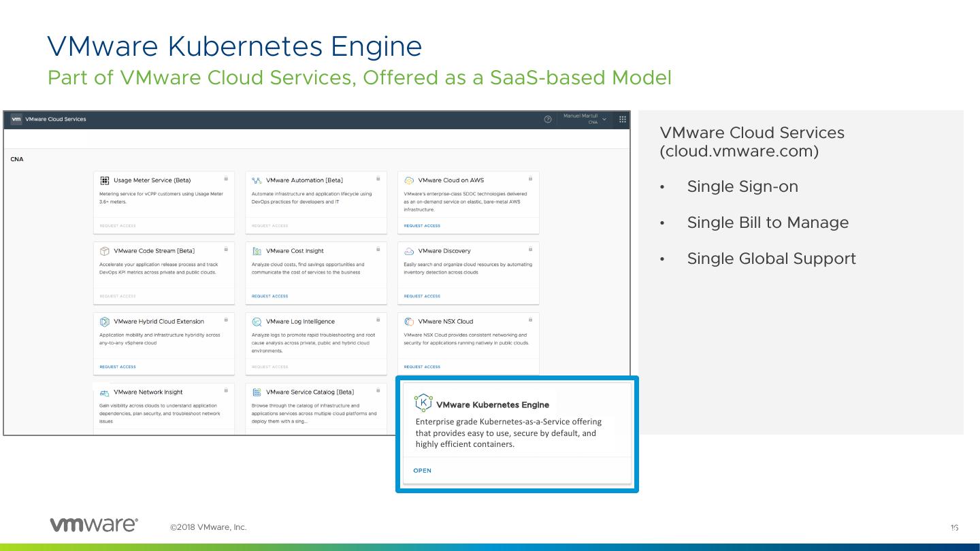Request access to VMware Discovery

422,297
